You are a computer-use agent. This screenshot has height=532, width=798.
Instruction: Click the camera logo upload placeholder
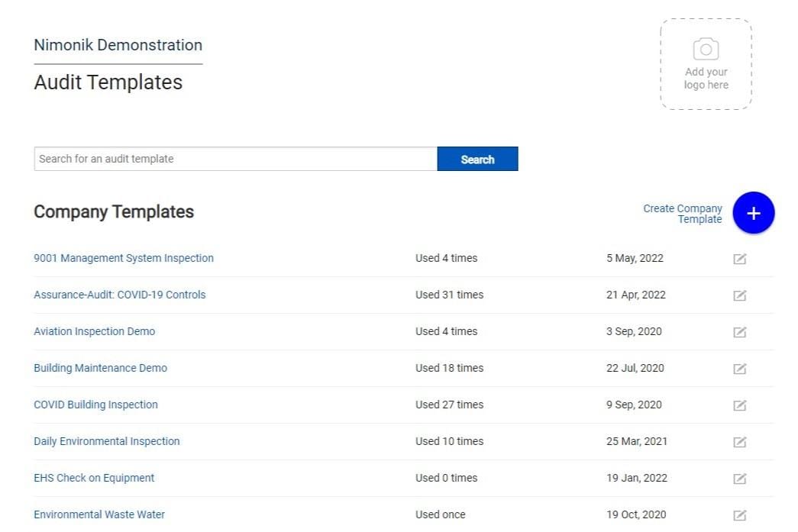[706, 64]
